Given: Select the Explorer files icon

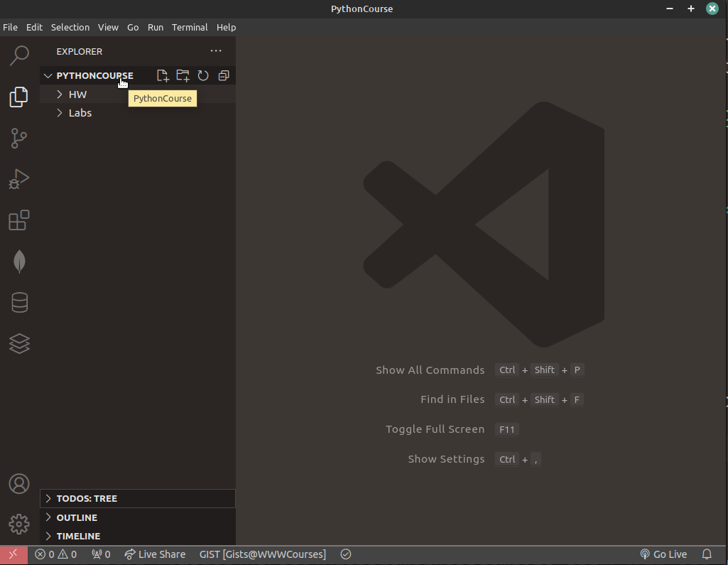Looking at the screenshot, I should coord(19,97).
